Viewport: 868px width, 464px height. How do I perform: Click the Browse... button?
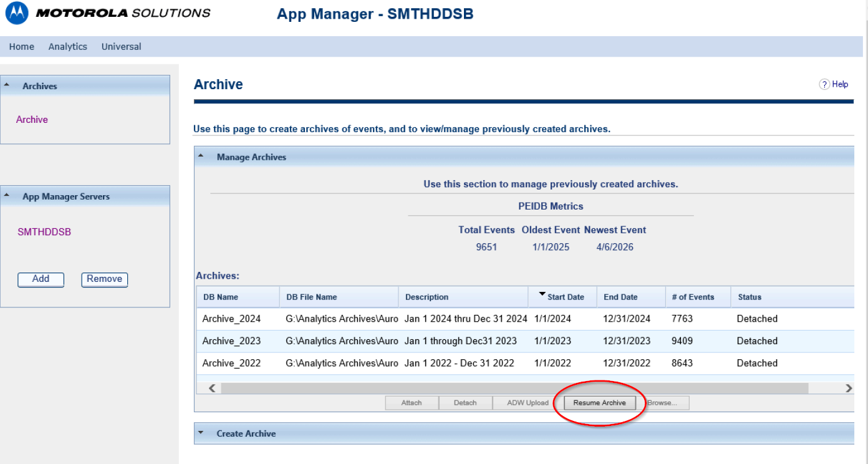(x=662, y=403)
